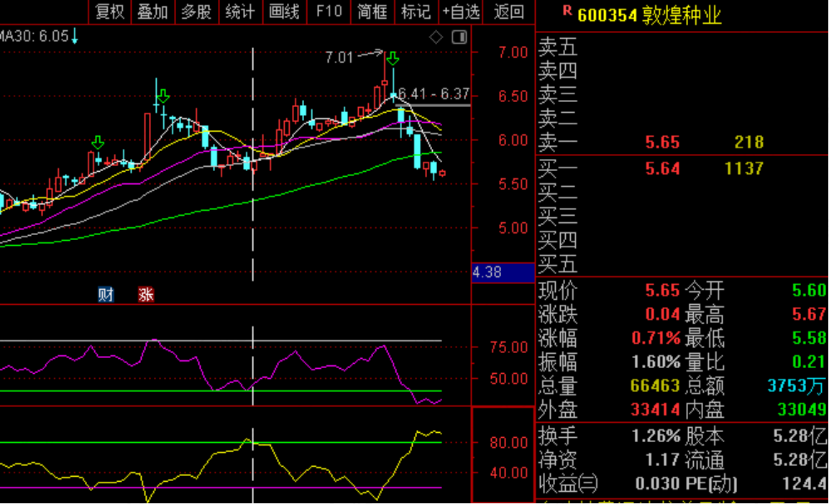Click the green arrow marker at 7.01 peak
The image size is (829, 504).
[x=393, y=59]
